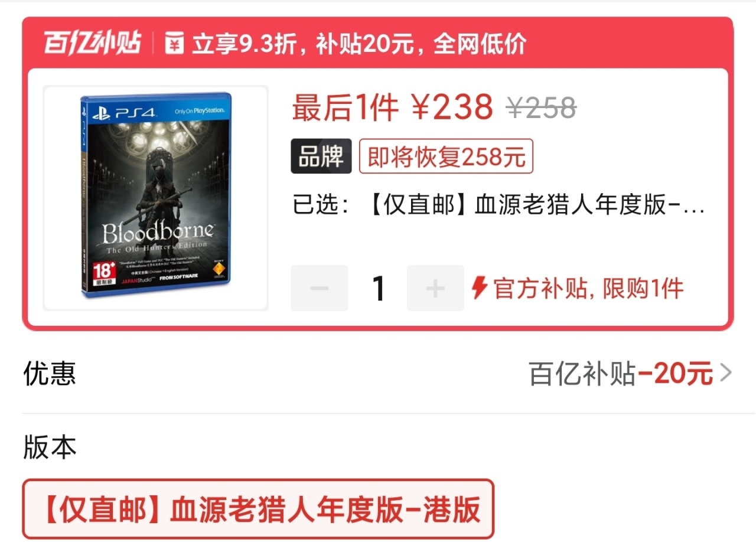The width and height of the screenshot is (756, 542).
Task: Open the 百亿补贴-20元 discount details
Action: pos(630,373)
